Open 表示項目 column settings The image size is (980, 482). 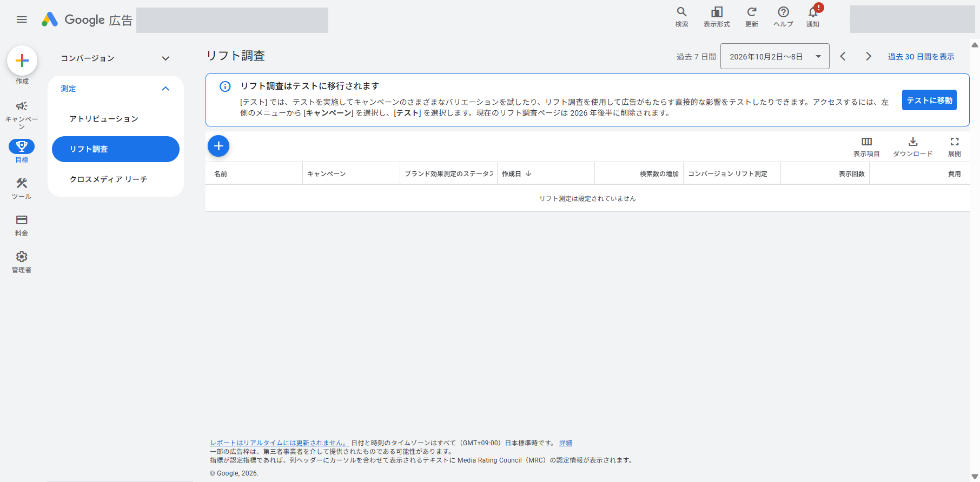(866, 146)
